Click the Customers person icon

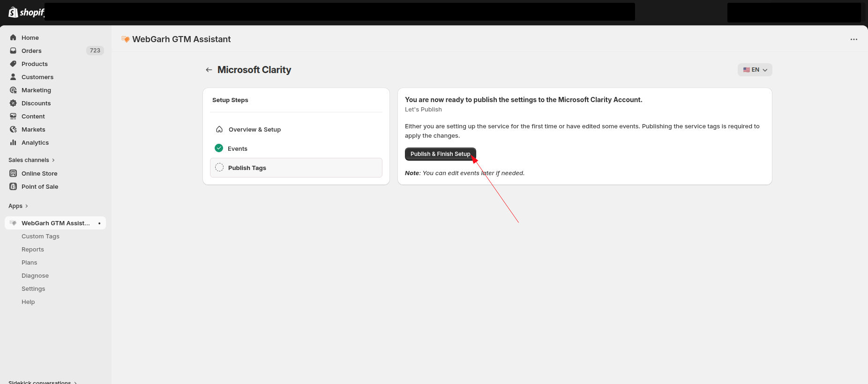point(13,77)
